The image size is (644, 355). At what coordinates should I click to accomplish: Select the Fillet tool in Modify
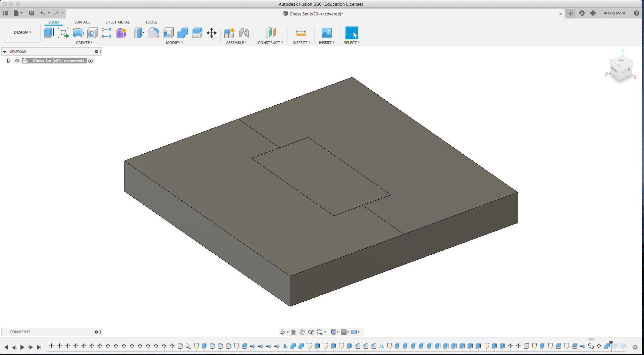coord(154,33)
